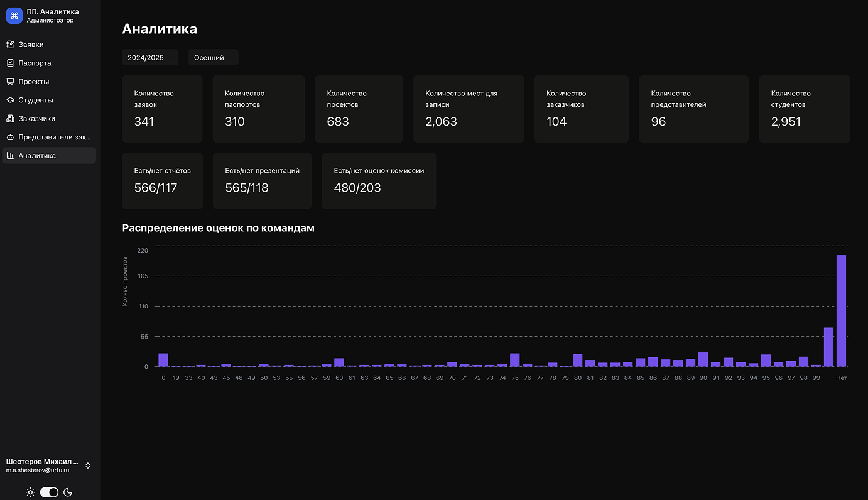Click the Количество заявок card
Image resolution: width=868 pixels, height=500 pixels.
pos(162,109)
